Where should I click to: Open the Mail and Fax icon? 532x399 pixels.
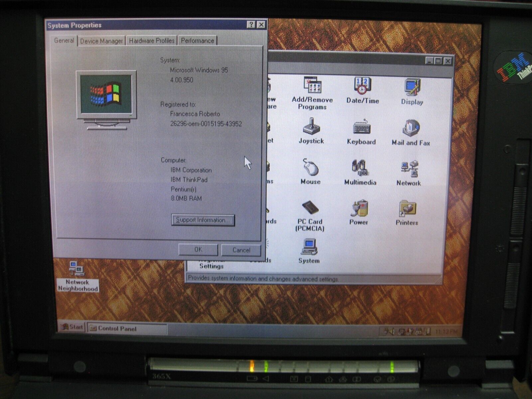click(411, 133)
